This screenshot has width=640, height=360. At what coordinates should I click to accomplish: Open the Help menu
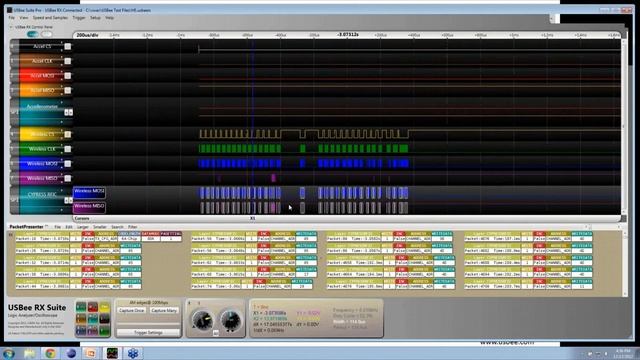coord(109,18)
